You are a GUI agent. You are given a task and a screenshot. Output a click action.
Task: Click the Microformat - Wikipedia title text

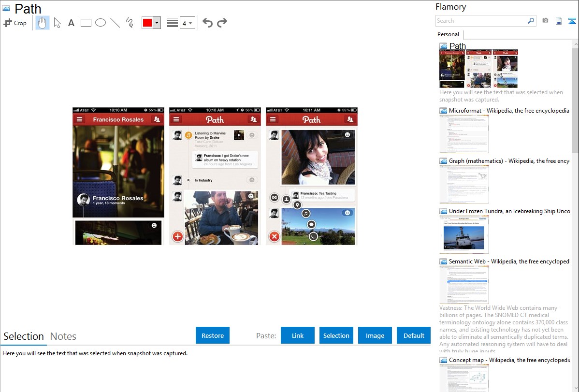click(x=509, y=111)
